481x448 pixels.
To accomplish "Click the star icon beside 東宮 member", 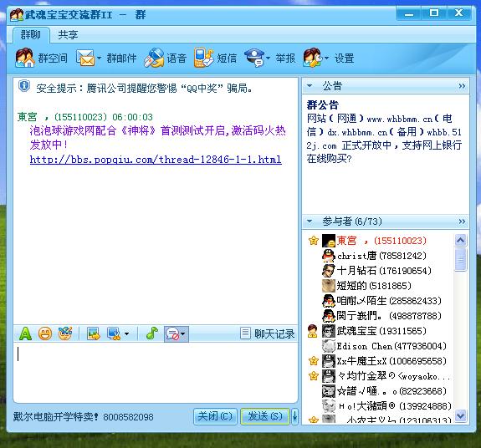I will [x=313, y=241].
